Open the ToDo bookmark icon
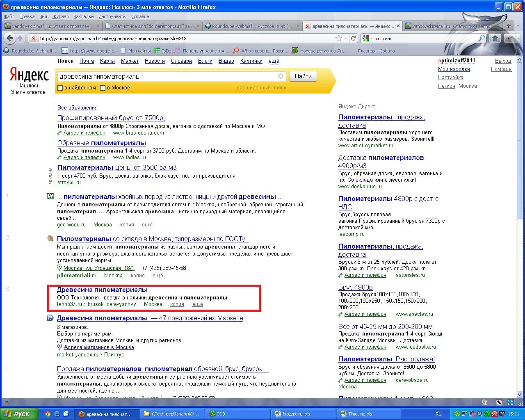Viewport: 525px width, 420px height. pos(162,51)
